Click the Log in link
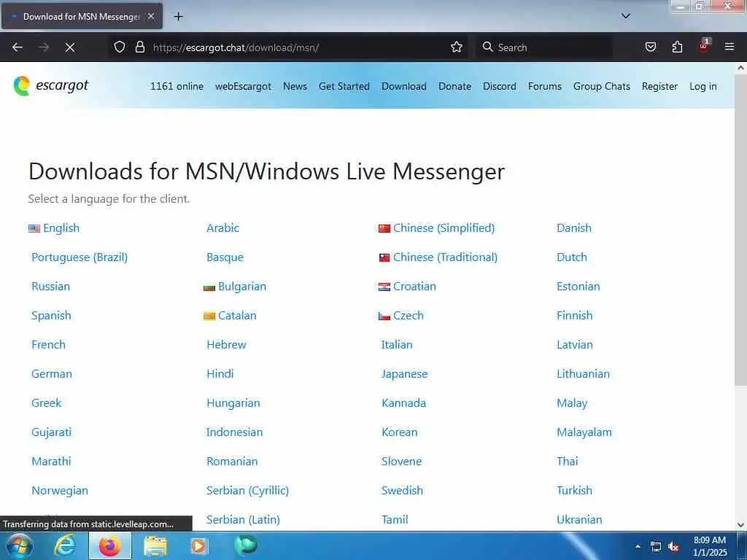This screenshot has width=747, height=560. click(x=703, y=86)
